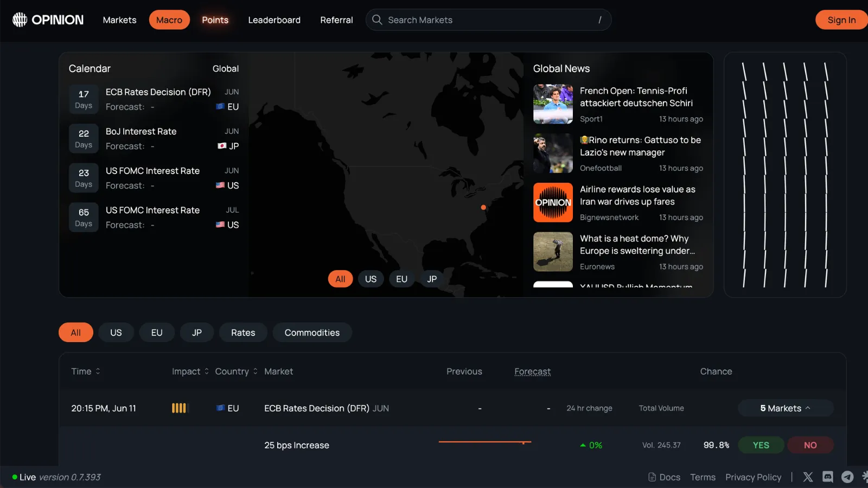Click the 25 bps Increase market row
This screenshot has width=868, height=488.
point(452,445)
